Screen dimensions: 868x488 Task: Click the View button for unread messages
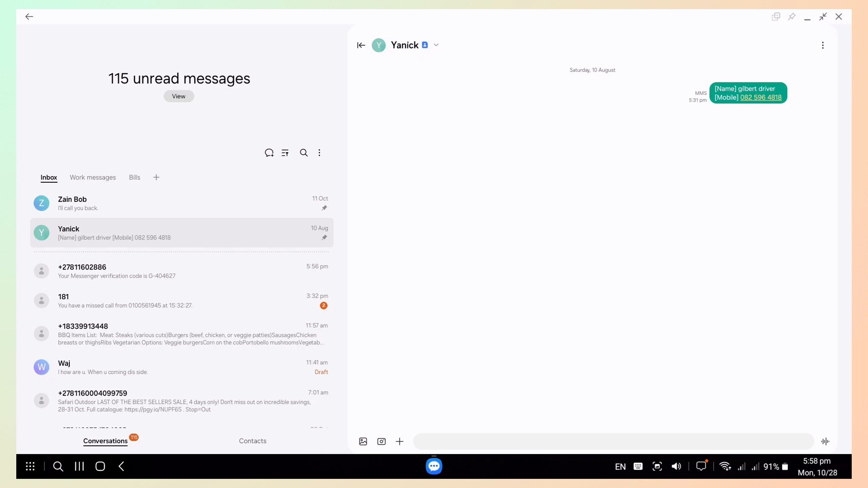pyautogui.click(x=178, y=96)
